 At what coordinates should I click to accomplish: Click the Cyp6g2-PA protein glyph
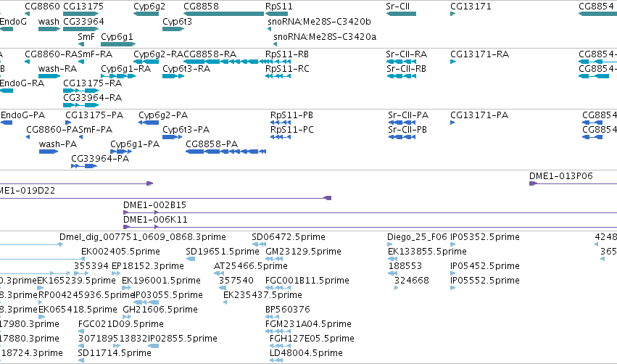(x=149, y=123)
